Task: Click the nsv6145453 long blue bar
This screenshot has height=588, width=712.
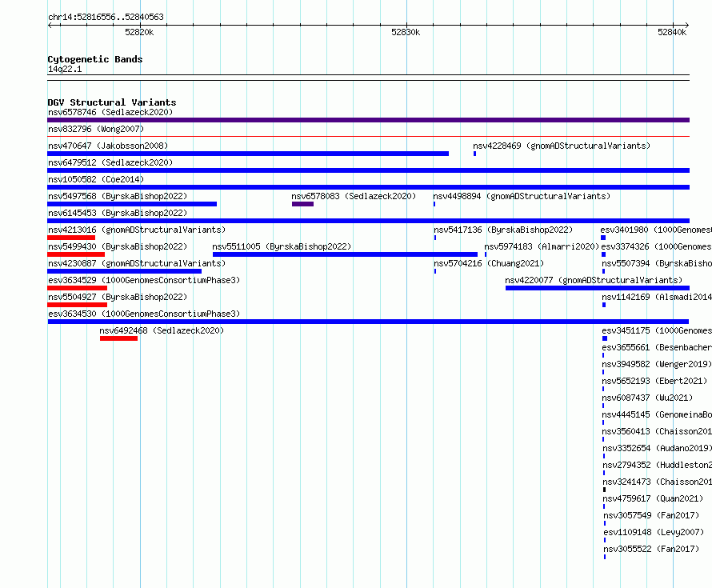Action: coord(368,221)
